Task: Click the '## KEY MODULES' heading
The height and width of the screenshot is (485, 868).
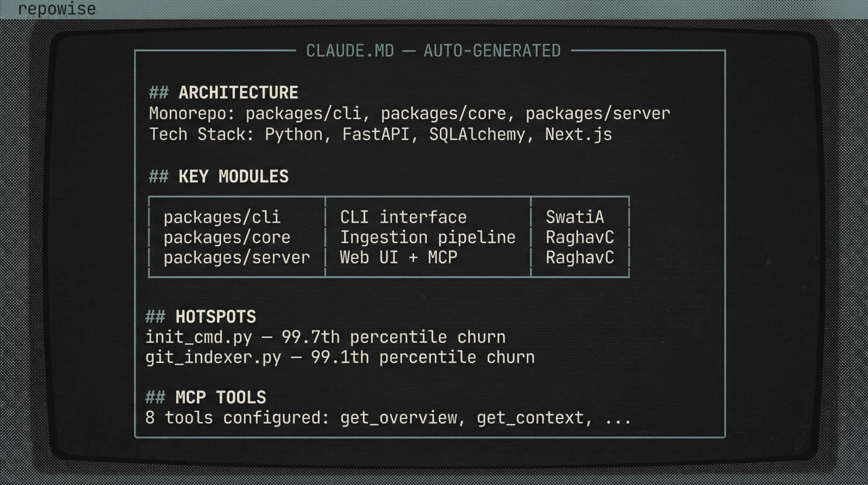Action: (218, 176)
